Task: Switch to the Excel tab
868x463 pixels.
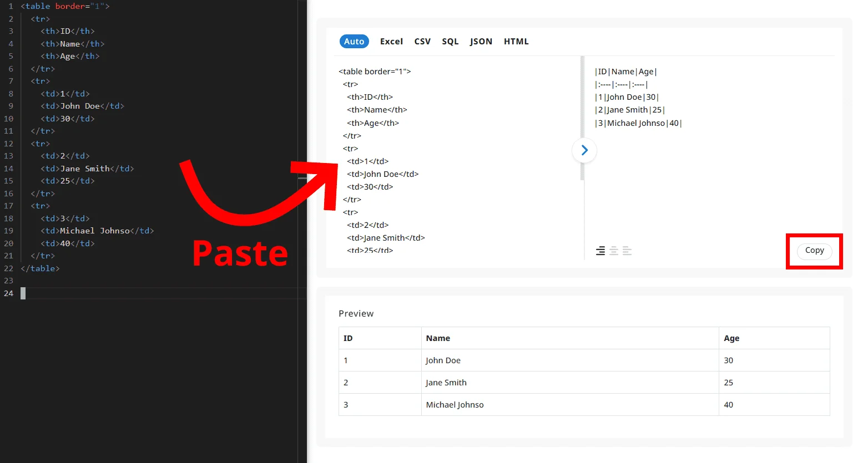Action: pyautogui.click(x=391, y=42)
